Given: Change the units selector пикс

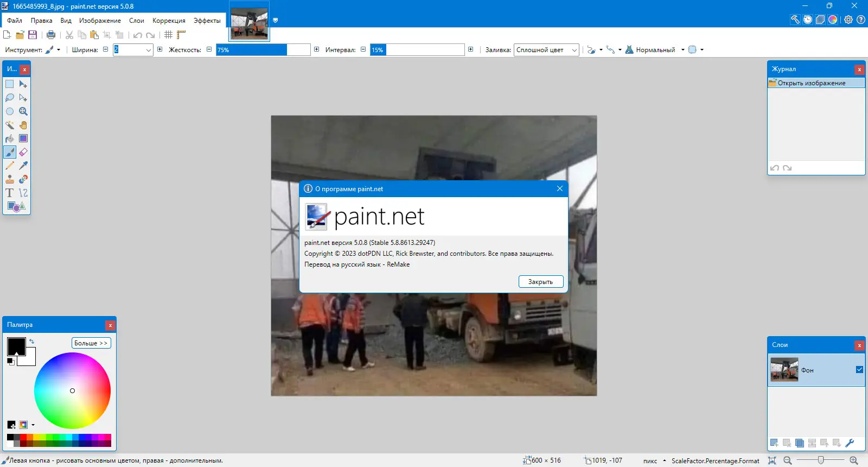Looking at the screenshot, I should pyautogui.click(x=654, y=461).
